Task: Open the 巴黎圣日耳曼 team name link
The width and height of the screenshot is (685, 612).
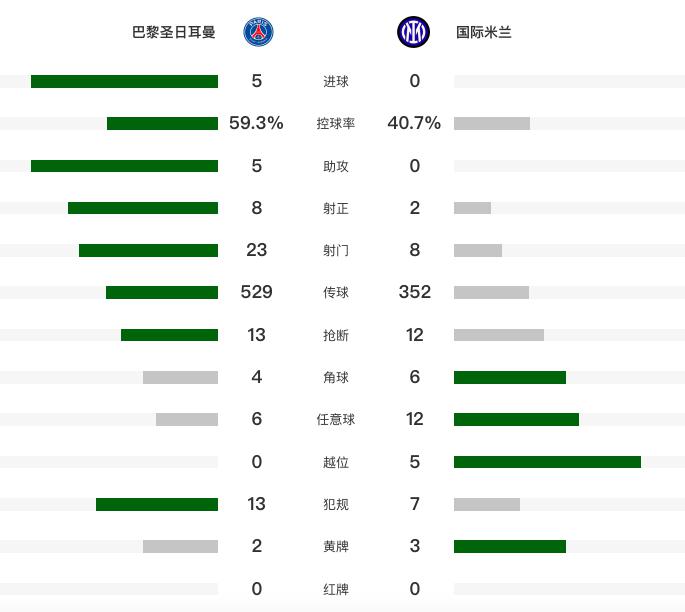Action: (174, 32)
